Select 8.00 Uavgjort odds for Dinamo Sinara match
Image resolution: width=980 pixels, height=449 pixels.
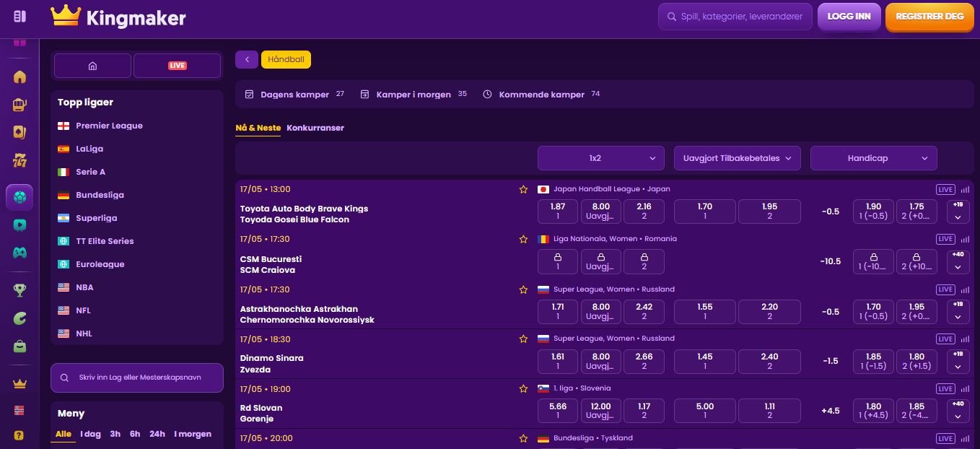pyautogui.click(x=600, y=361)
